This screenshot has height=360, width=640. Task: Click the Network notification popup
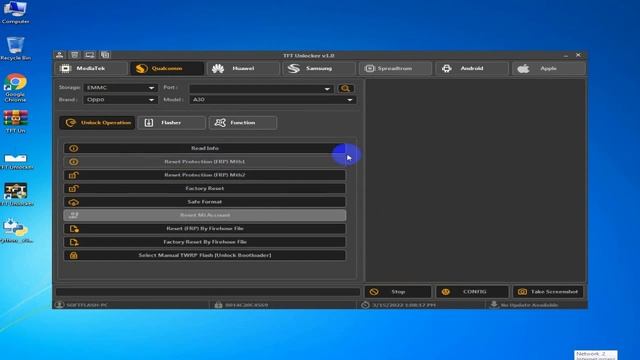(596, 355)
